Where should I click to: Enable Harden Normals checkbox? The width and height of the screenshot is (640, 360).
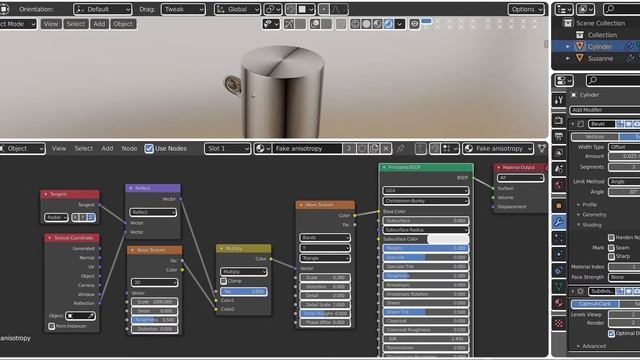[x=611, y=237]
